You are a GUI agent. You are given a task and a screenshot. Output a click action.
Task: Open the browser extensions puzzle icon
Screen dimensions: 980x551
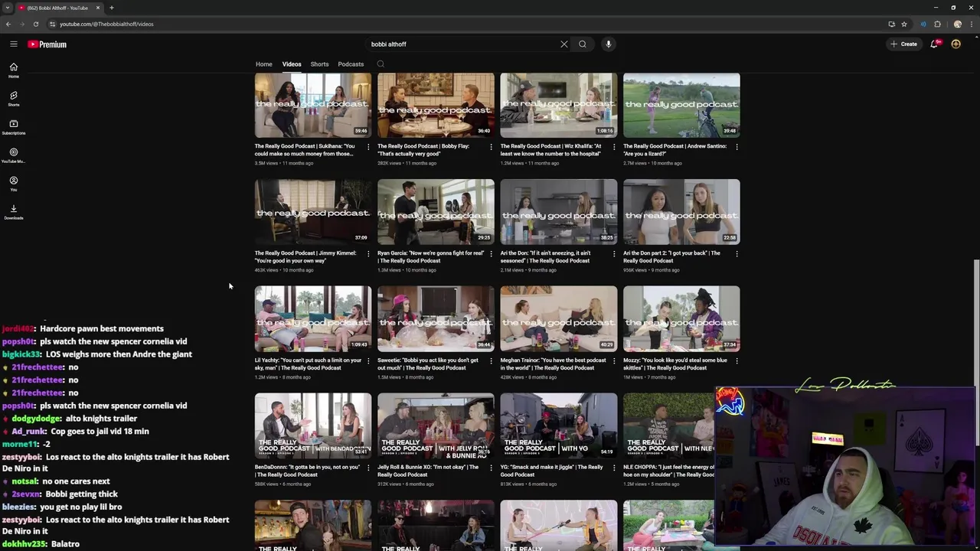pos(937,24)
